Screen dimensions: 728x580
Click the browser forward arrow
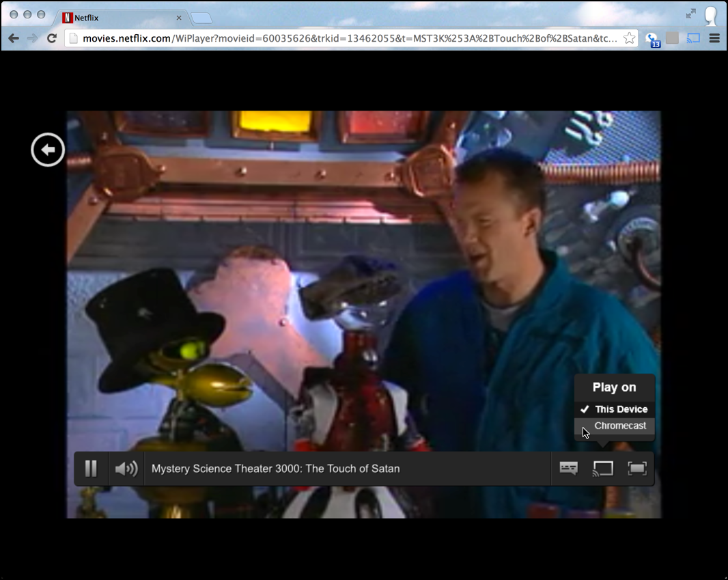[x=32, y=38]
